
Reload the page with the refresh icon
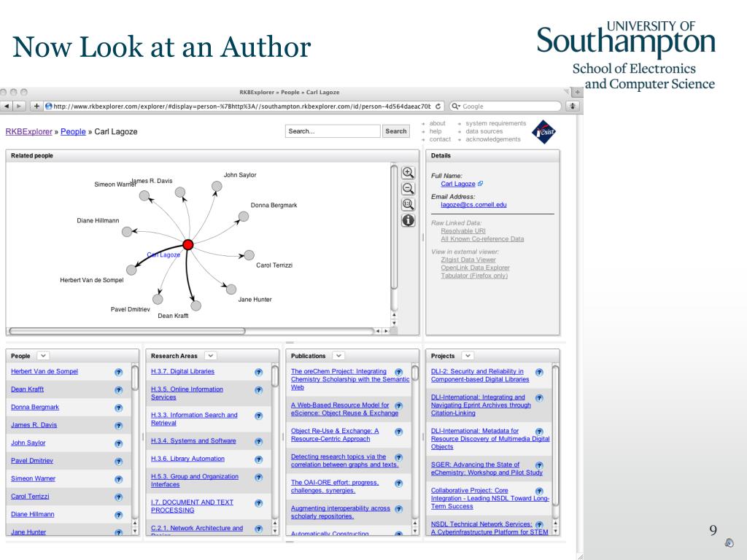(438, 106)
